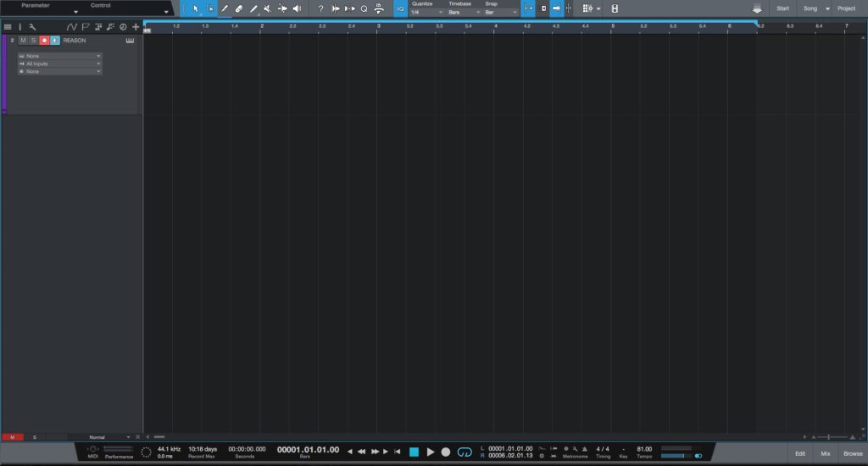
Task: Mute the REASON track
Action: pyautogui.click(x=23, y=41)
